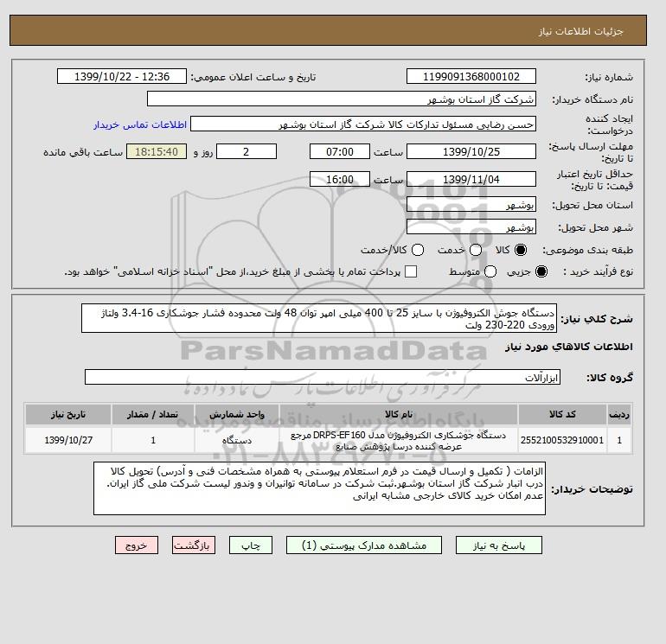Open the اطلاعات تماس خریدار link
The image size is (666, 644).
[140, 124]
